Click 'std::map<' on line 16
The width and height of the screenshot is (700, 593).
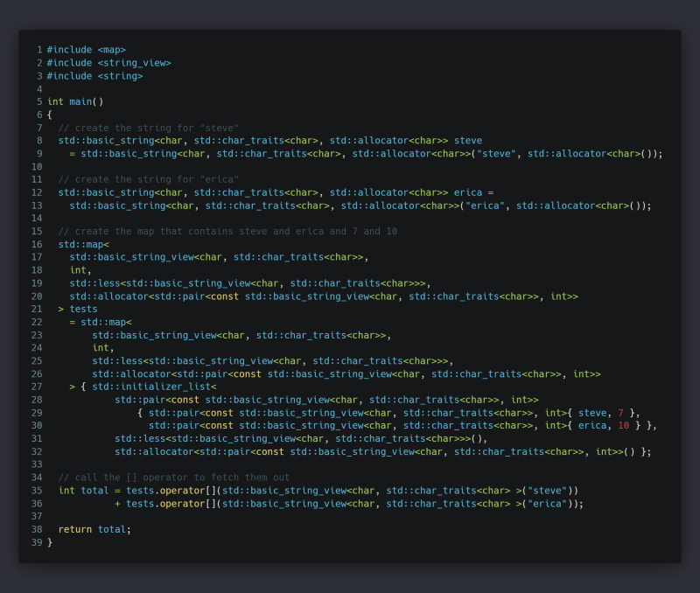point(84,245)
